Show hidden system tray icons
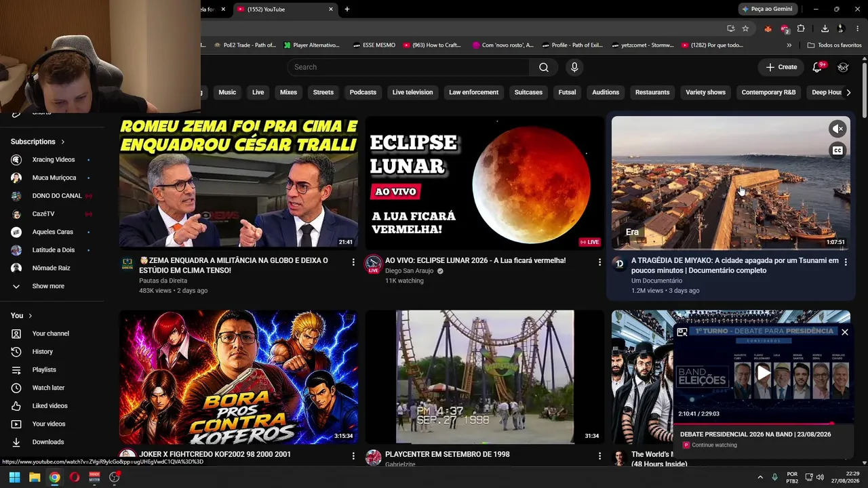 click(x=760, y=477)
